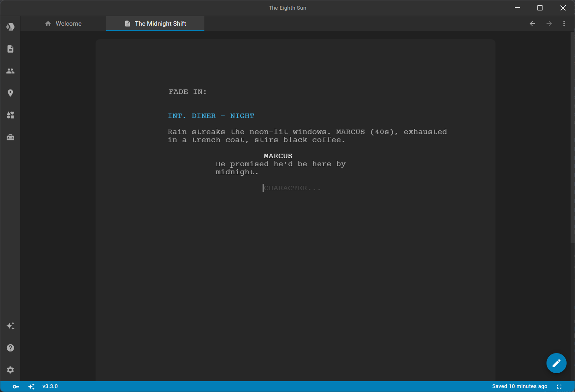Click the dialogue He promised he'd be here

click(x=280, y=168)
